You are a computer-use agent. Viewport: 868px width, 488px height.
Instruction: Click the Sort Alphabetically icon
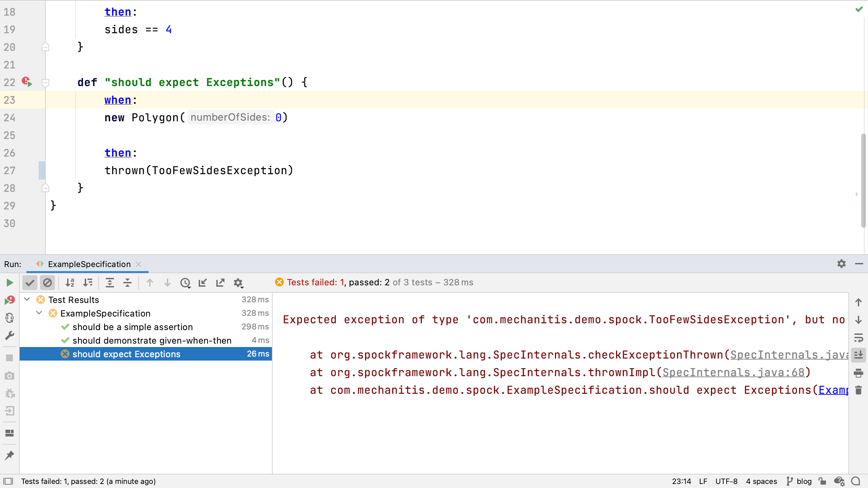click(70, 283)
